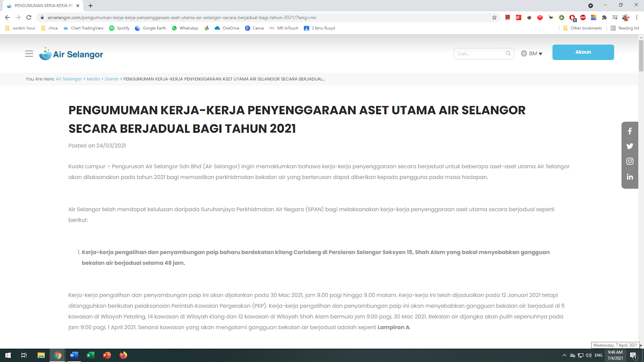This screenshot has width=644, height=362.
Task: Click the Air Selangor logo
Action: [71, 54]
